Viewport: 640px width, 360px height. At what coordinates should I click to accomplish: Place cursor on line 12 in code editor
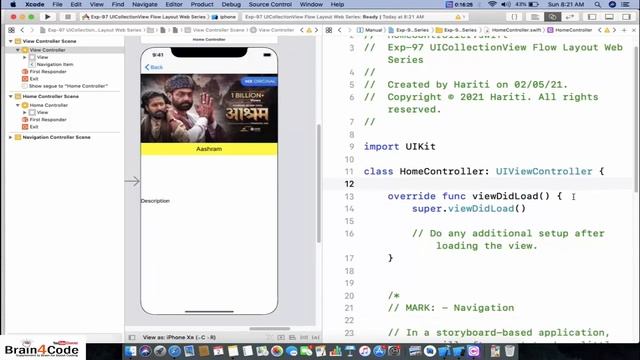tap(480, 184)
